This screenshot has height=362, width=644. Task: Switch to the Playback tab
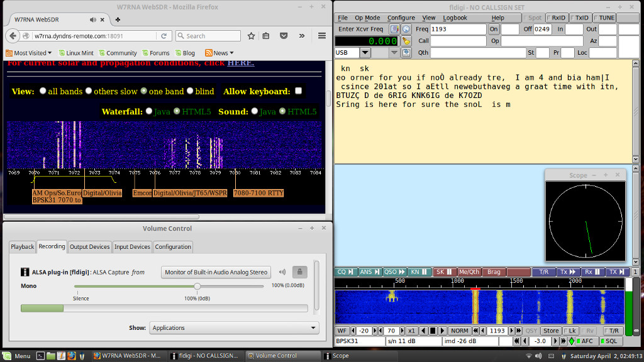pos(23,246)
